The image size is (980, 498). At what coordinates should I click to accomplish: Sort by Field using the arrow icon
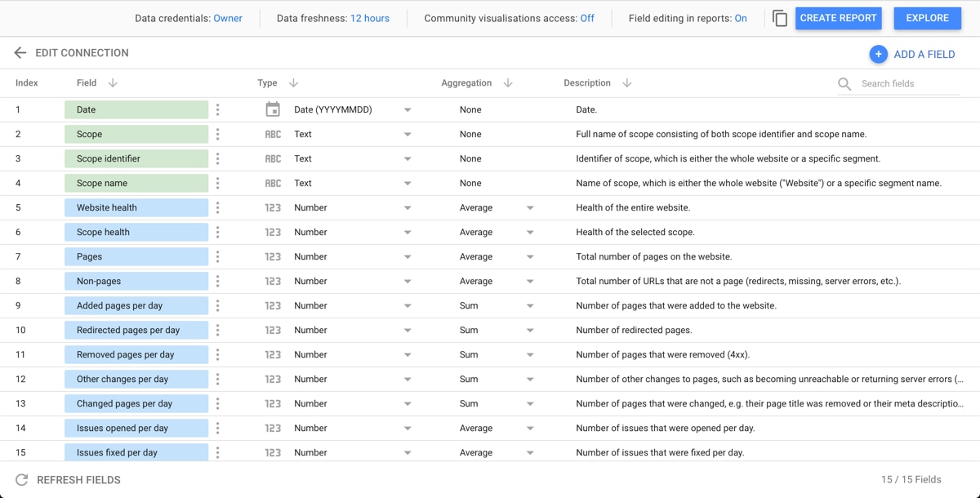pos(113,83)
